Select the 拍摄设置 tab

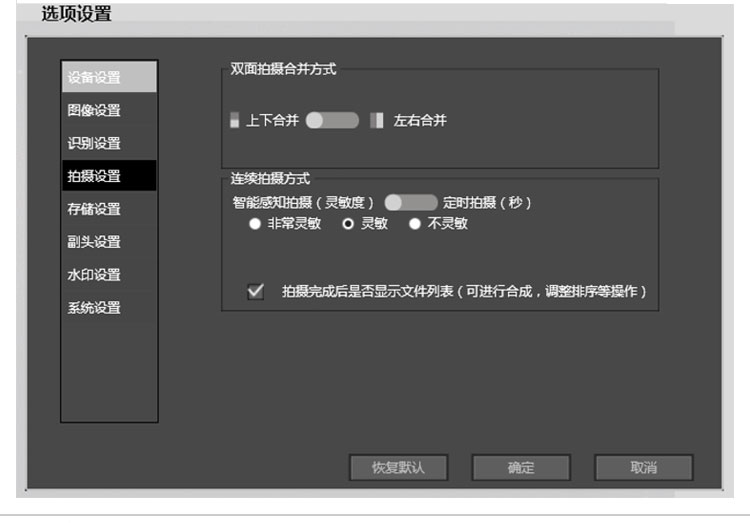coord(109,176)
